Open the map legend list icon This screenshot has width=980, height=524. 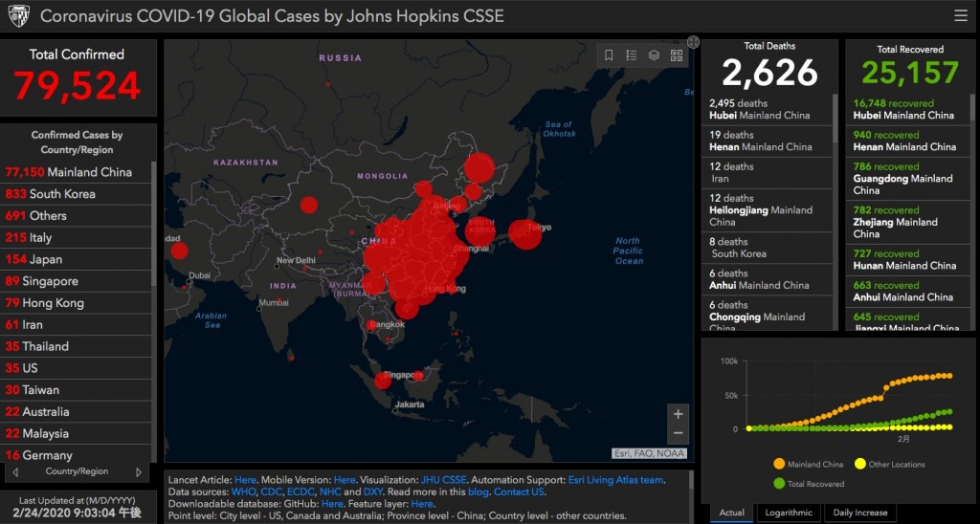(x=632, y=55)
